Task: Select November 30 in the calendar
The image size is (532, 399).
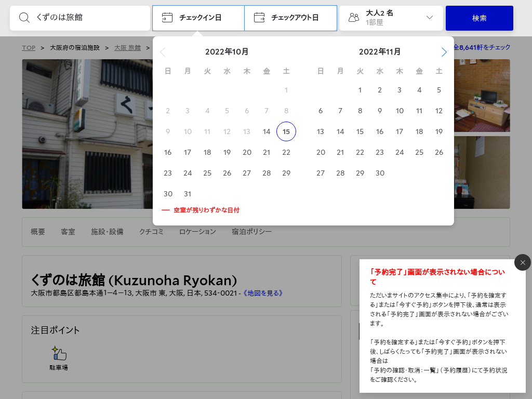Action: 380,173
